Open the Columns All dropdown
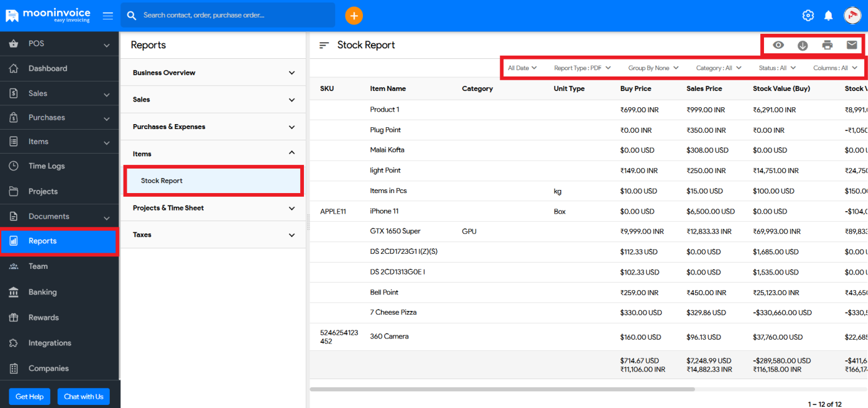 click(835, 68)
